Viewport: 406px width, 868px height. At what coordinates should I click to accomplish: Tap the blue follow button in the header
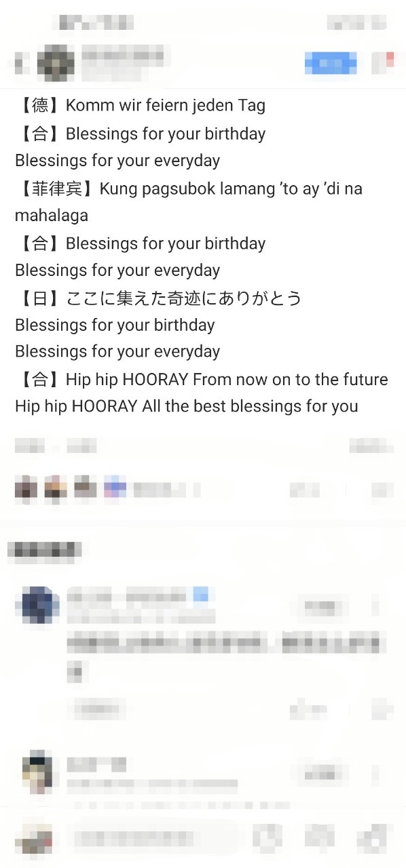tap(331, 63)
